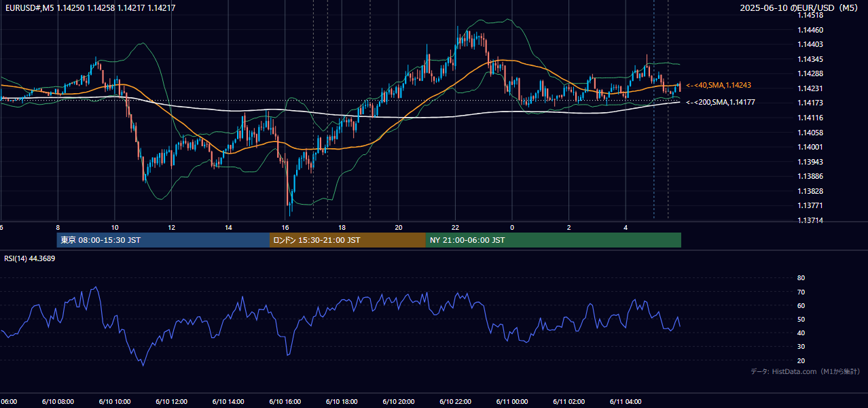Click hour label 14 under the price chart
The width and height of the screenshot is (868, 408).
click(x=228, y=227)
